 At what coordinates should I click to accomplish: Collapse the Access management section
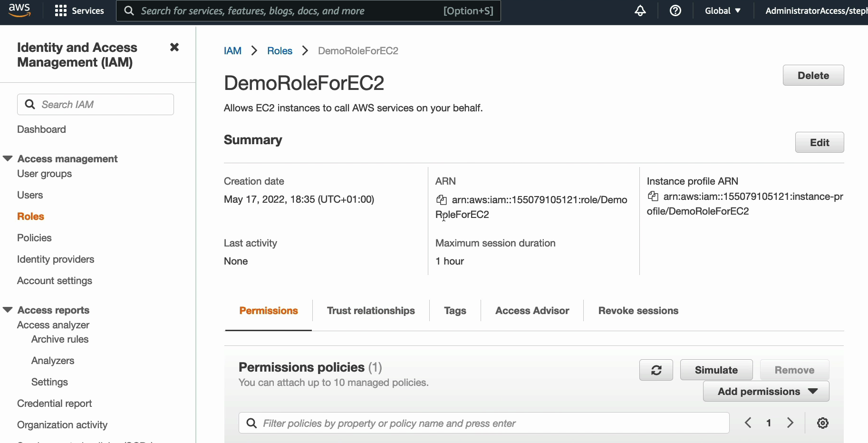[8, 158]
